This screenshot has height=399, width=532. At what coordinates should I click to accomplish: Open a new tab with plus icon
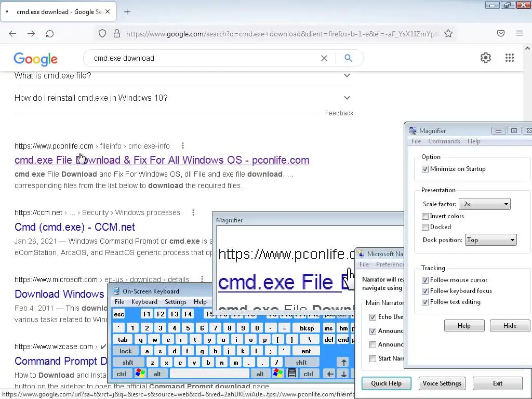pos(127,12)
